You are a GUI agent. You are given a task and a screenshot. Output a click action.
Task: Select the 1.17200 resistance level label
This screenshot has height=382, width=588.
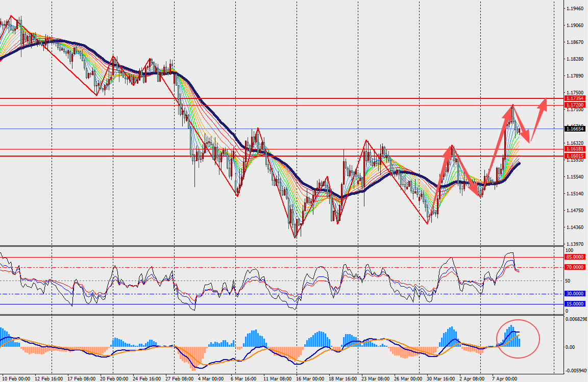(x=574, y=105)
